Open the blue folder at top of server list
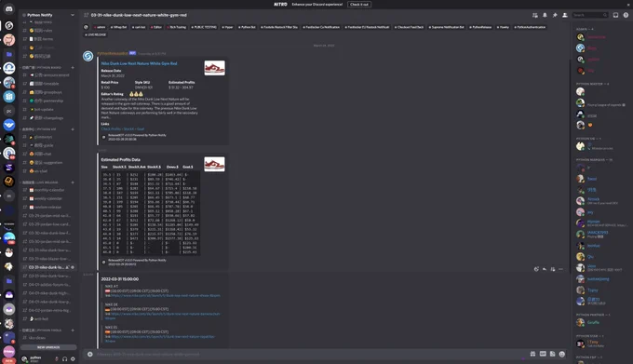This screenshot has height=364, width=633. tap(9, 54)
